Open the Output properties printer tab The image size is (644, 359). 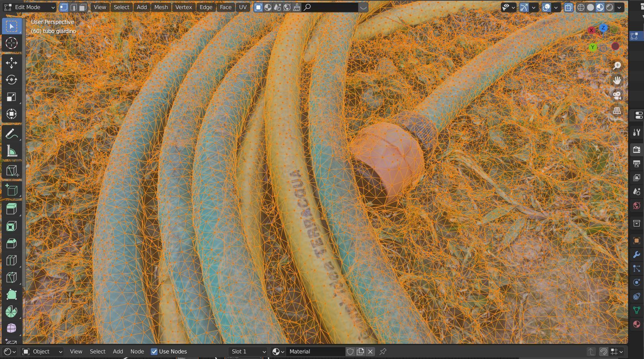(636, 164)
